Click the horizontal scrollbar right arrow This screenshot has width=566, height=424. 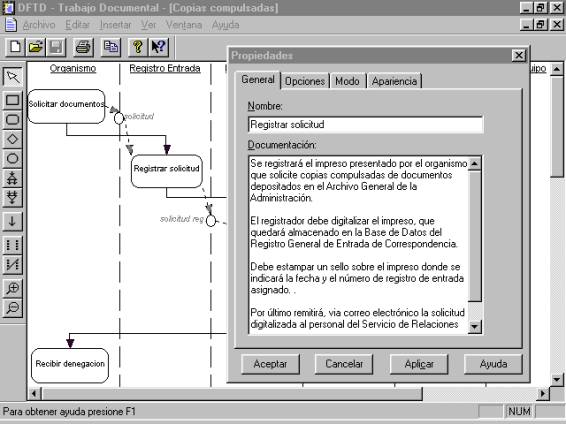coord(543,393)
